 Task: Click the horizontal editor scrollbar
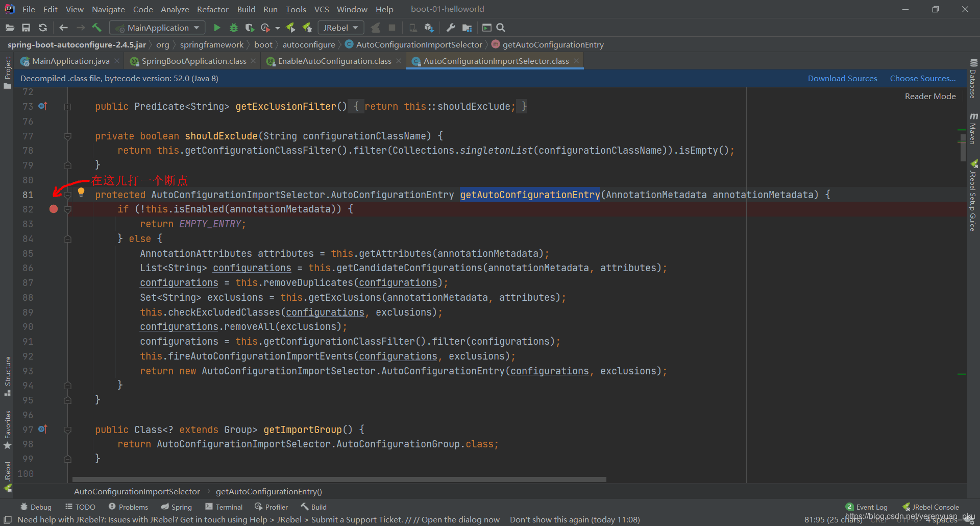click(x=339, y=480)
